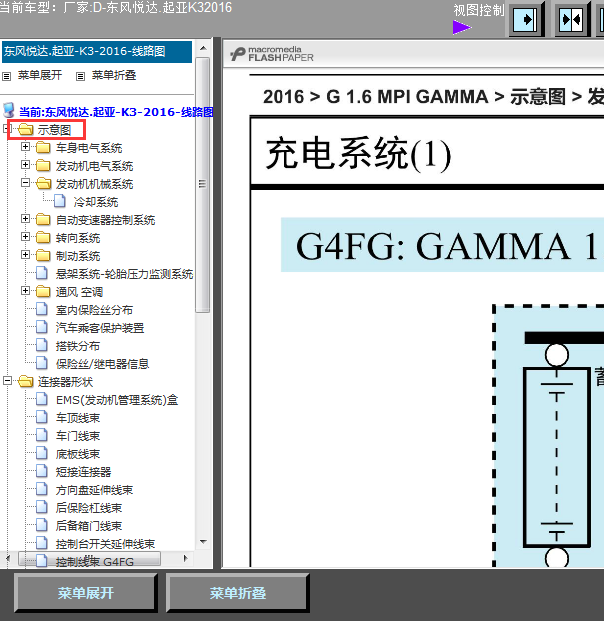Click the 制动系统 folder icon
This screenshot has height=622, width=604.
[x=43, y=255]
